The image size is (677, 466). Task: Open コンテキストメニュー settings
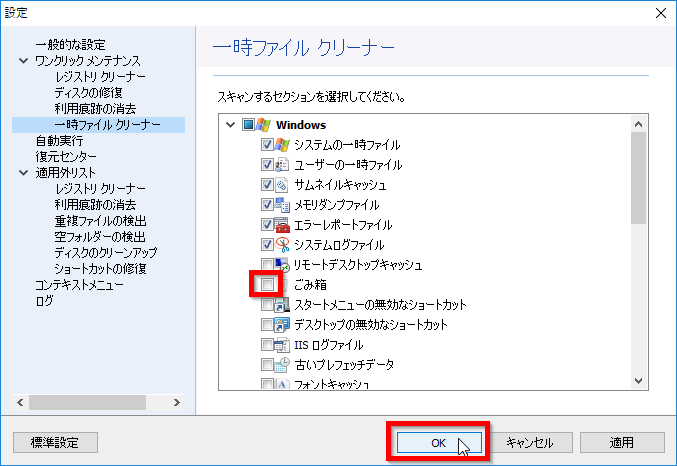(x=79, y=285)
